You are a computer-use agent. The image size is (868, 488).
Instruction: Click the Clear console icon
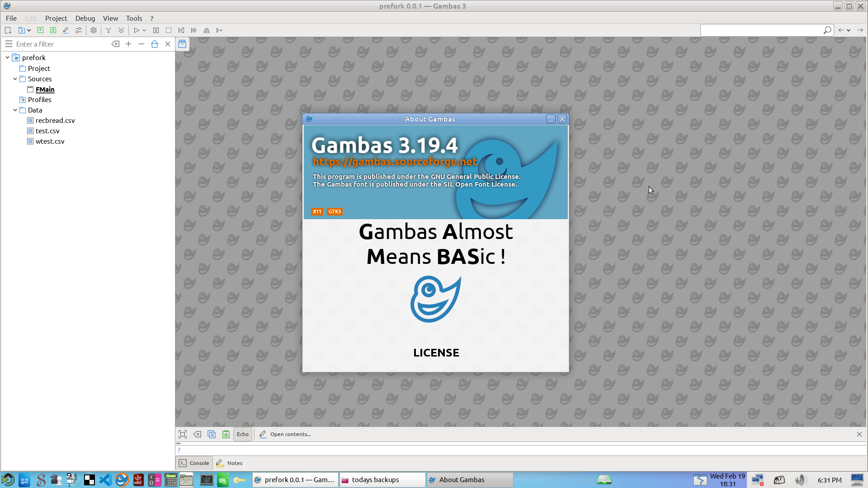pyautogui.click(x=197, y=434)
